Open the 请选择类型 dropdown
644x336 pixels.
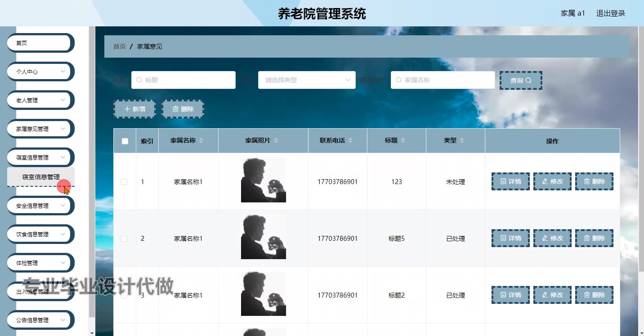coord(307,80)
